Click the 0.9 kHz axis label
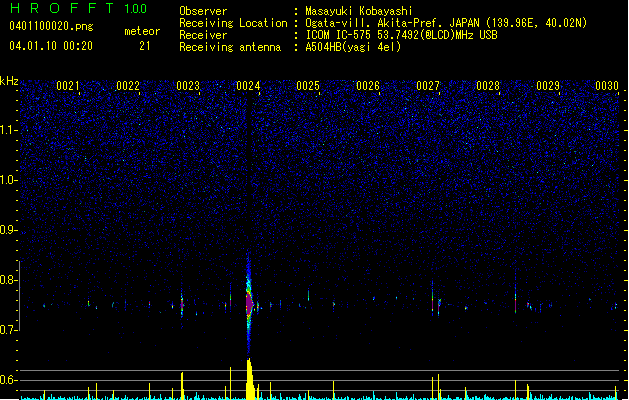Image resolution: width=629 pixels, height=400 pixels. [9, 230]
